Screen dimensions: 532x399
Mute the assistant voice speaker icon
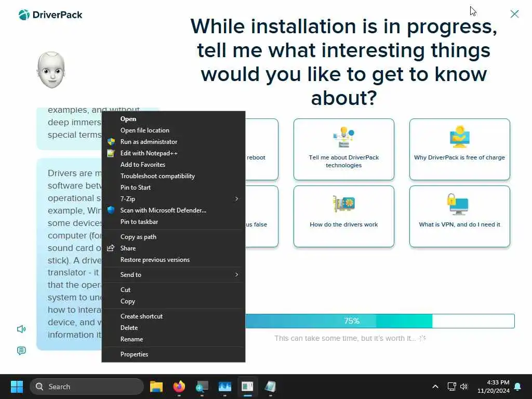click(x=21, y=329)
